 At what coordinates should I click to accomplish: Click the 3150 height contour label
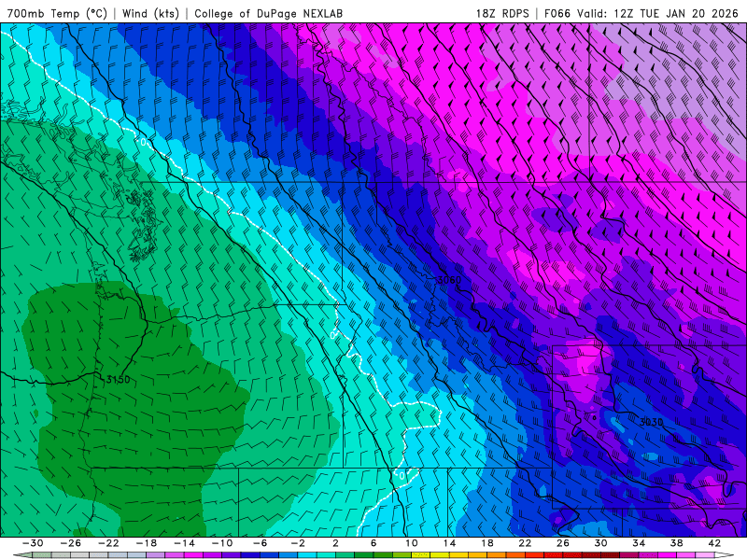118,380
